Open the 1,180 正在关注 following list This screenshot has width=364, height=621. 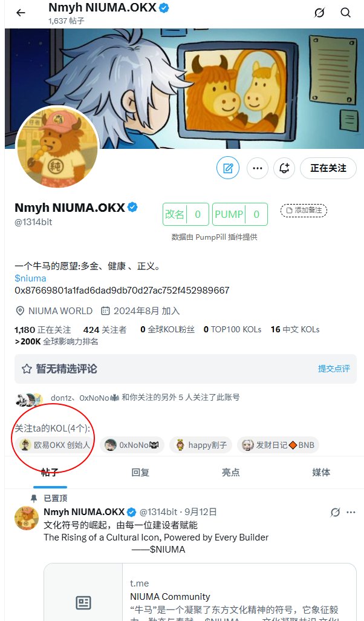click(x=43, y=329)
